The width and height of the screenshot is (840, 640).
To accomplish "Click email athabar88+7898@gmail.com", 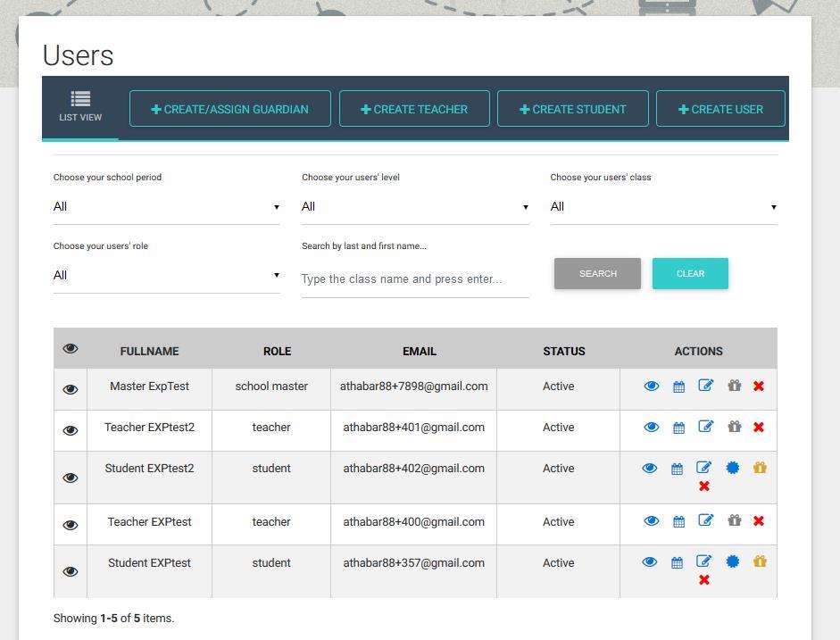I will 413,386.
